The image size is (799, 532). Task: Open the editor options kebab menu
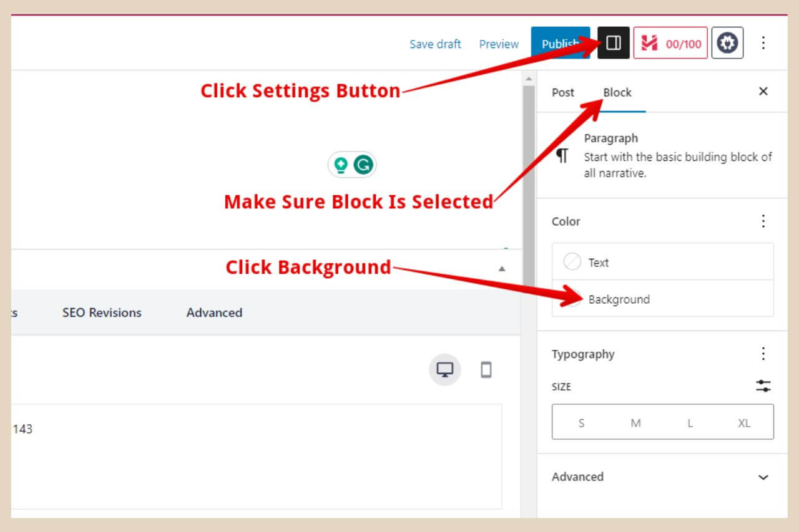point(763,43)
